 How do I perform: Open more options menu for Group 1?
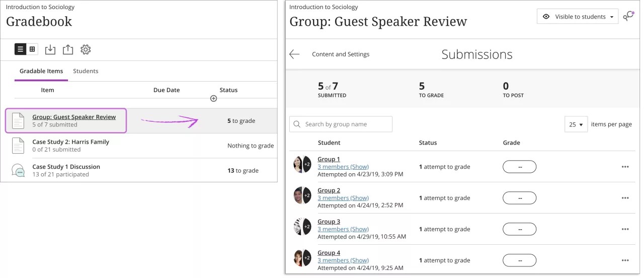tap(625, 167)
